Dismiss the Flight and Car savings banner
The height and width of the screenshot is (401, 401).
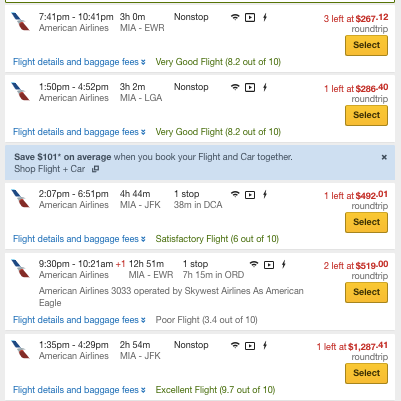pyautogui.click(x=384, y=157)
